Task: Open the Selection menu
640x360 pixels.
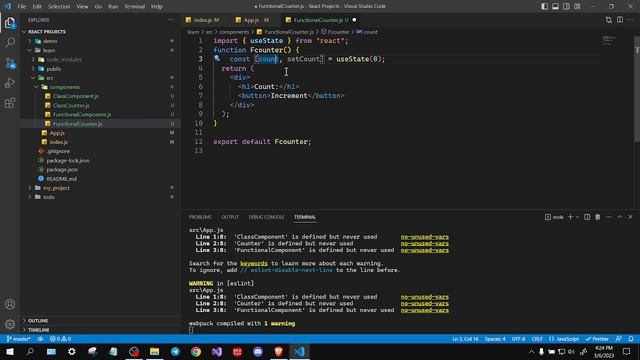Action: [x=59, y=6]
